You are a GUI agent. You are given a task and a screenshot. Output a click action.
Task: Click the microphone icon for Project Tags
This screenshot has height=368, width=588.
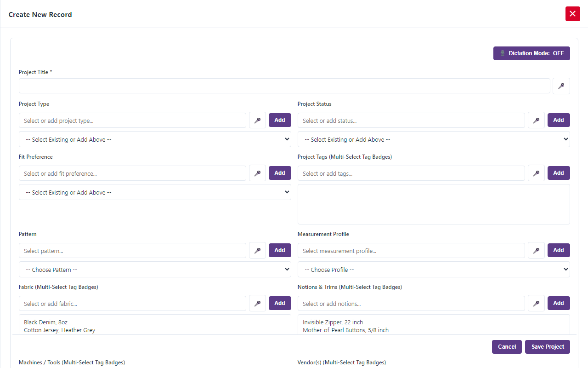point(536,173)
